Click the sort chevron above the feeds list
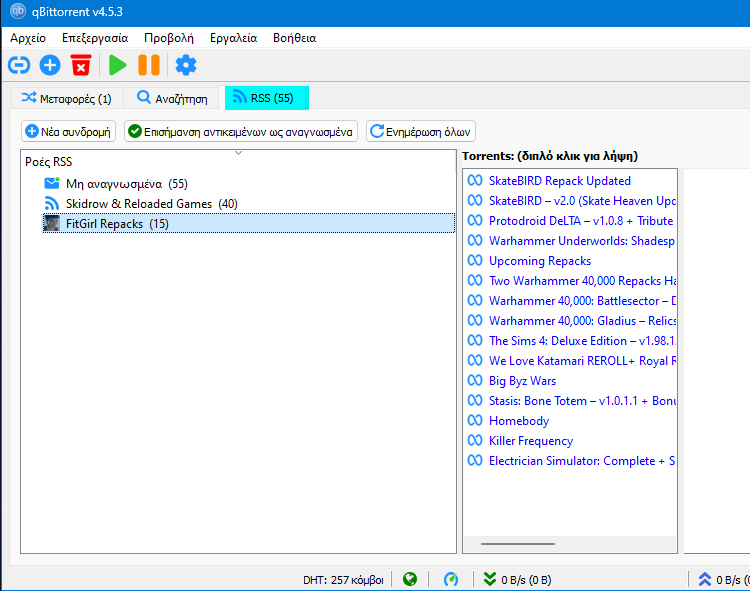Screen dimensions: 750x591 point(238,153)
